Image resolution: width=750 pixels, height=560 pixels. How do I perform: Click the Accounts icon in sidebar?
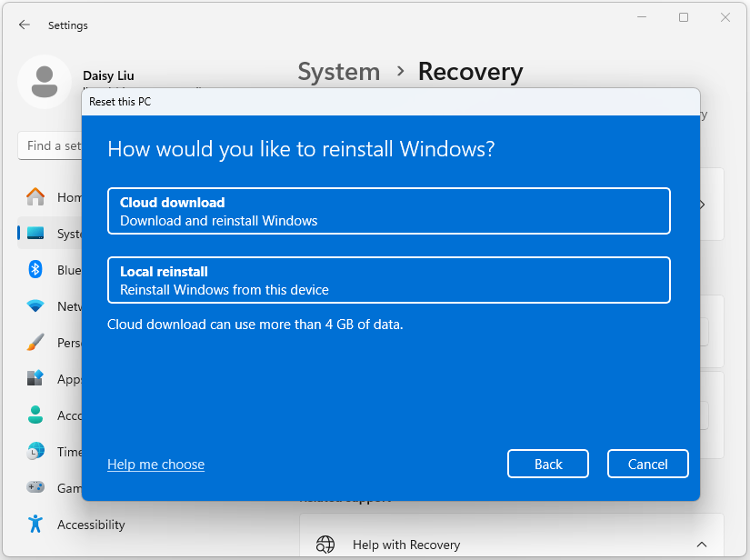[35, 415]
